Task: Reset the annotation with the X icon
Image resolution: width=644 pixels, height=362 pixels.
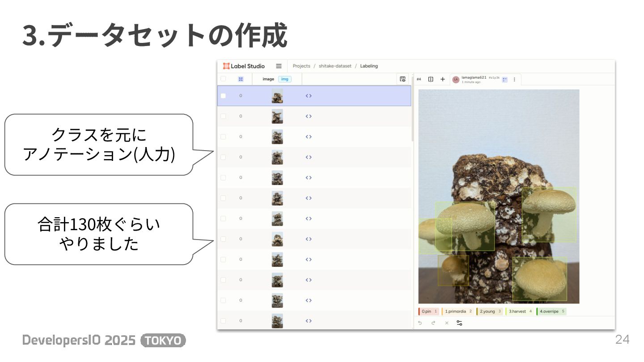Action: (x=446, y=323)
